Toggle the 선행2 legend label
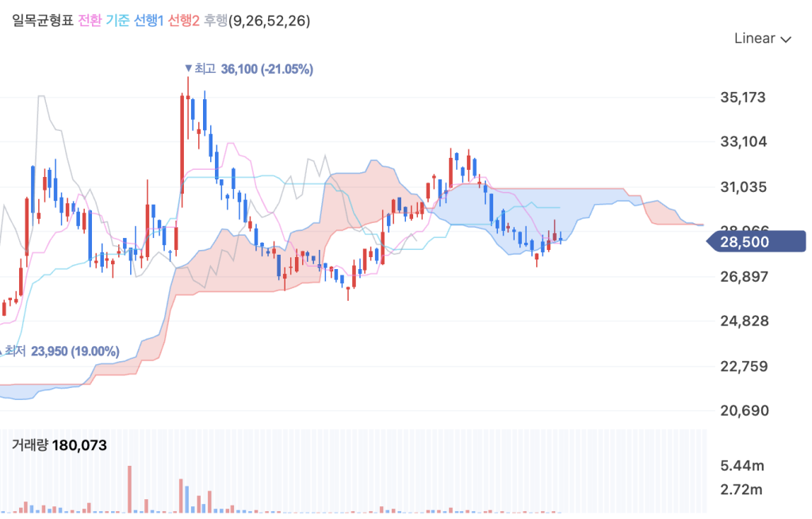Screen dimensions: 812x519 pos(183,21)
